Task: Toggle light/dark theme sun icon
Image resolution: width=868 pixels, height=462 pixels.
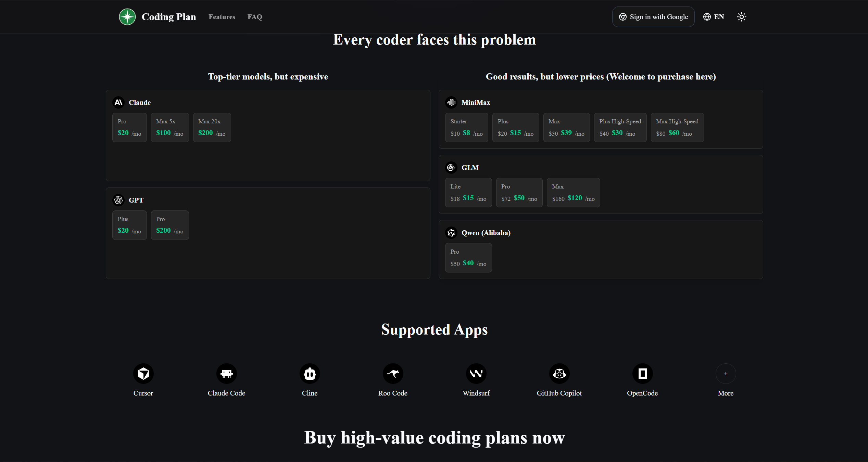Action: (741, 17)
